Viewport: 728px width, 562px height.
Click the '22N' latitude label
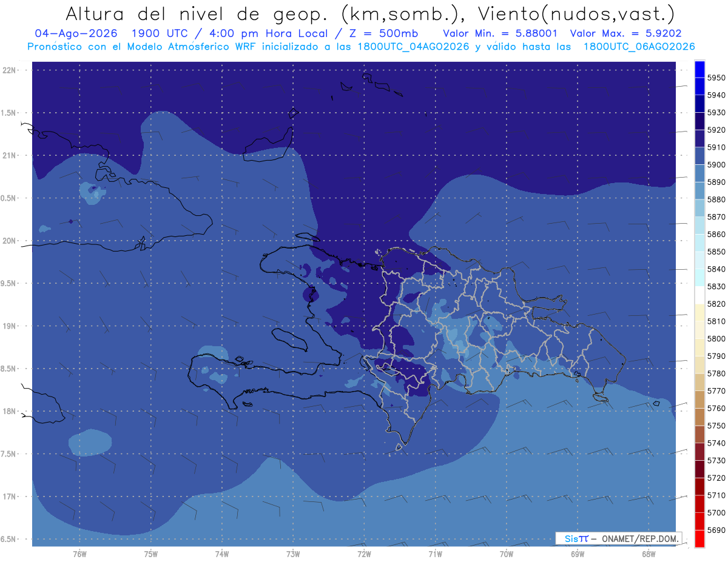click(9, 70)
